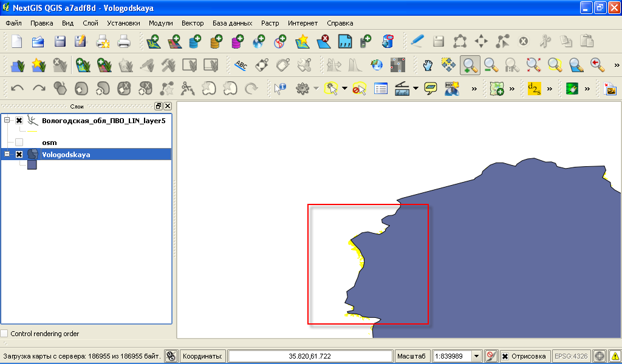Pan map to selection

click(449, 65)
